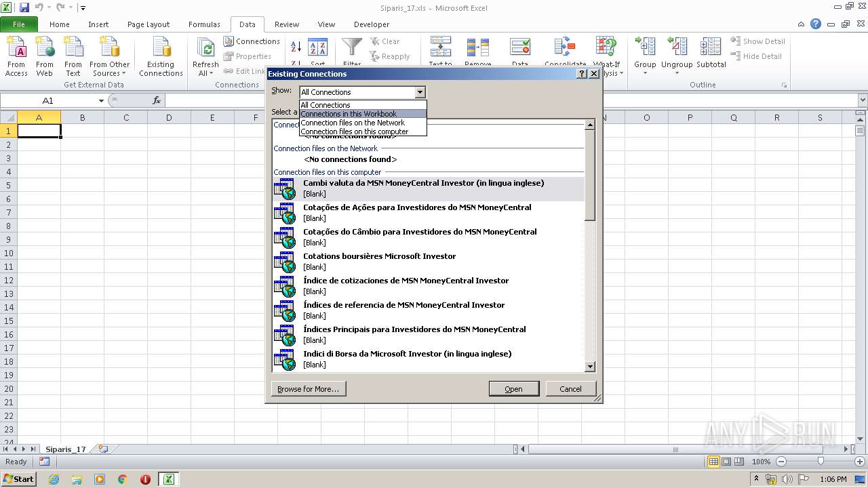Screen dimensions: 868x488
Task: Click Save icon in quick access toolbar
Action: [24, 7]
